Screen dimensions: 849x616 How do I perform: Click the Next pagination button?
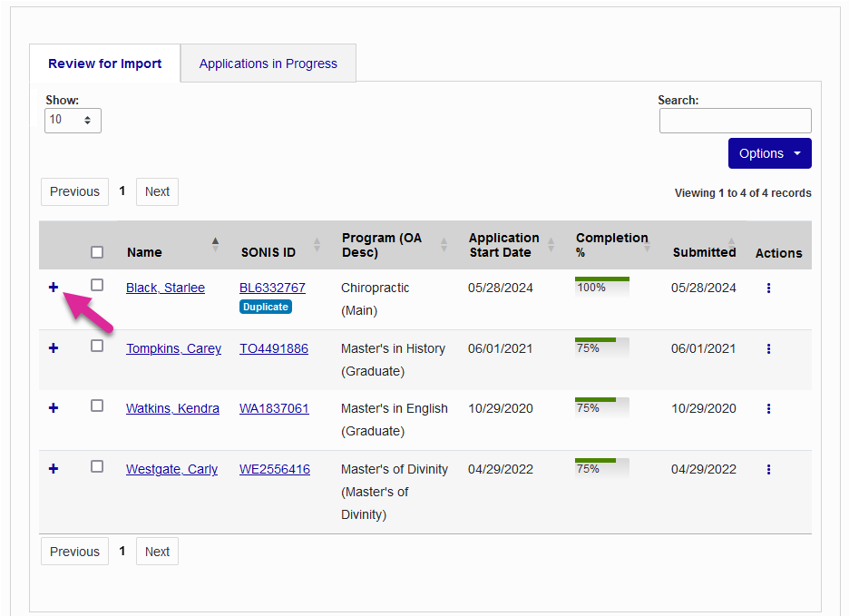click(x=156, y=191)
